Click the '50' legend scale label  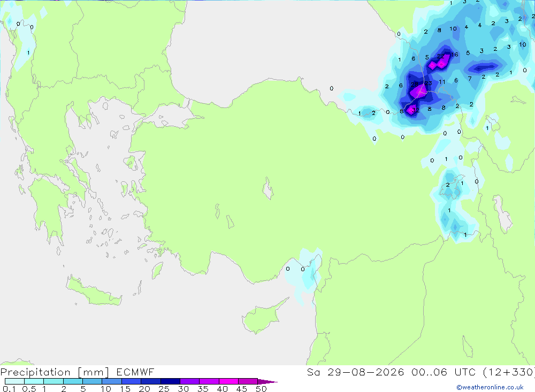pos(261,389)
